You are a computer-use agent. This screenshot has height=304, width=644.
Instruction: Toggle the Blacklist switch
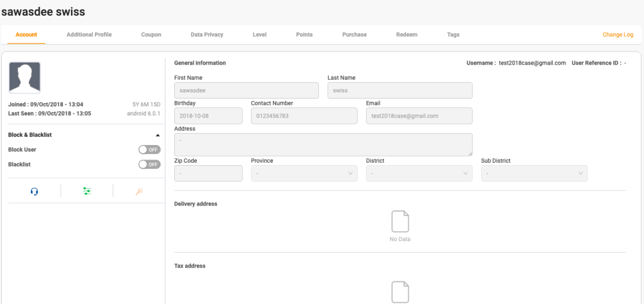click(150, 164)
